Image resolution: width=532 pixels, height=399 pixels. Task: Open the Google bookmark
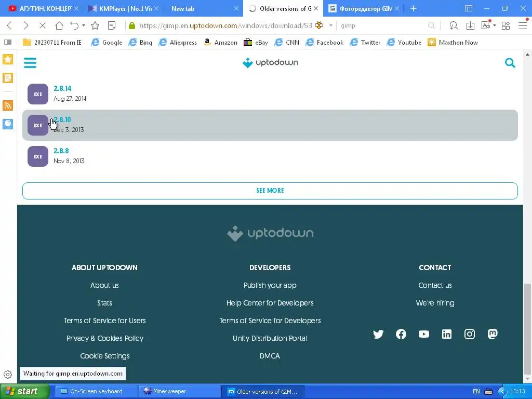107,43
